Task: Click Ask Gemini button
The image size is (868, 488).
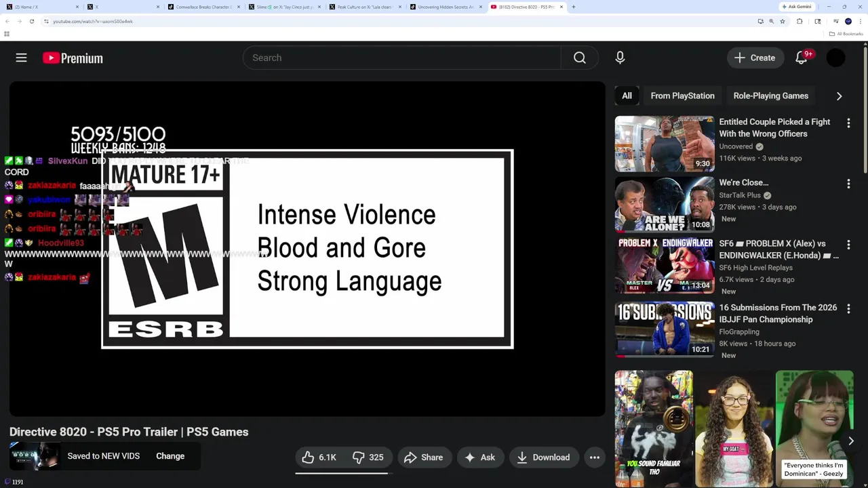Action: coord(797,7)
